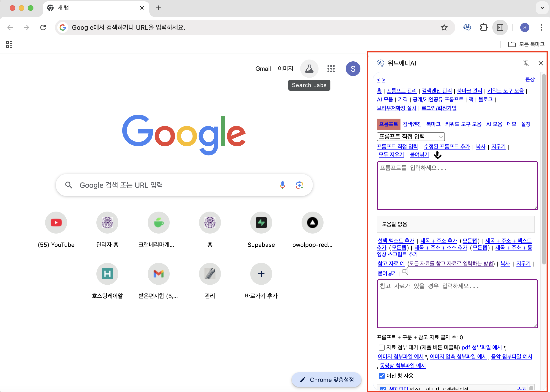The height and width of the screenshot is (392, 550).
Task: Open the Google apps grid icon
Action: [x=331, y=69]
